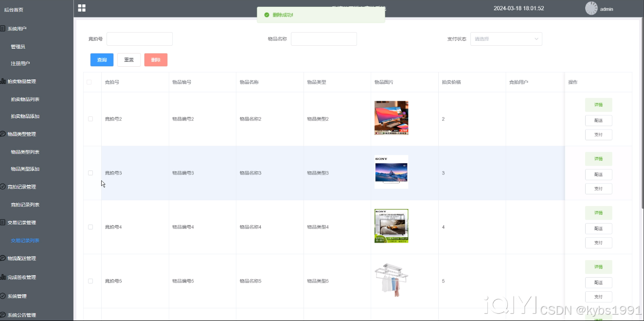The height and width of the screenshot is (321, 644).
Task: Click 支付 button for 竞拍号5
Action: (598, 297)
